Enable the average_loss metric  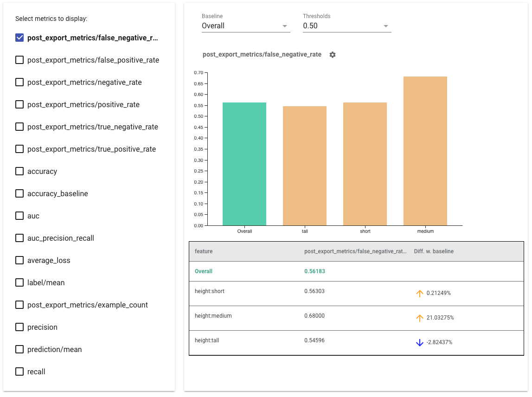(x=19, y=260)
